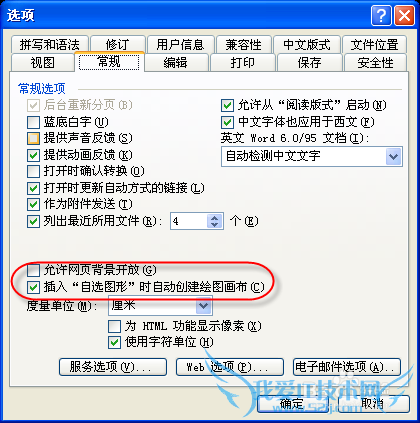Check 为 HTML 功能显示像素 option
Screen dimensions: 420x423
pos(114,326)
